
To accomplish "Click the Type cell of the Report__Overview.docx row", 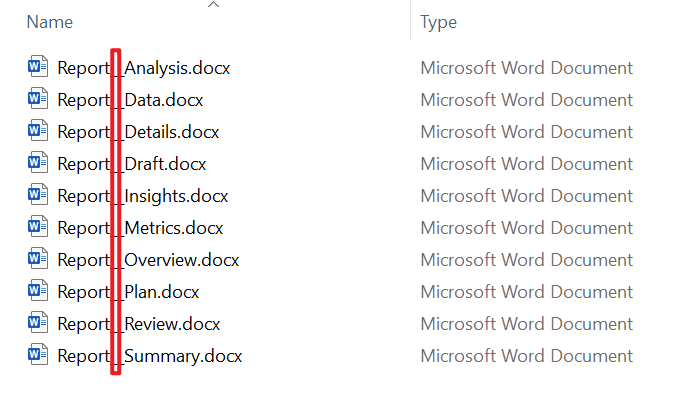I will (527, 260).
